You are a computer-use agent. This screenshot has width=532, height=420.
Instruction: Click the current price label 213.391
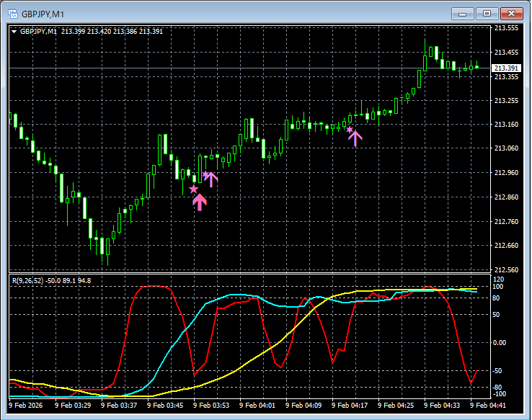(506, 68)
